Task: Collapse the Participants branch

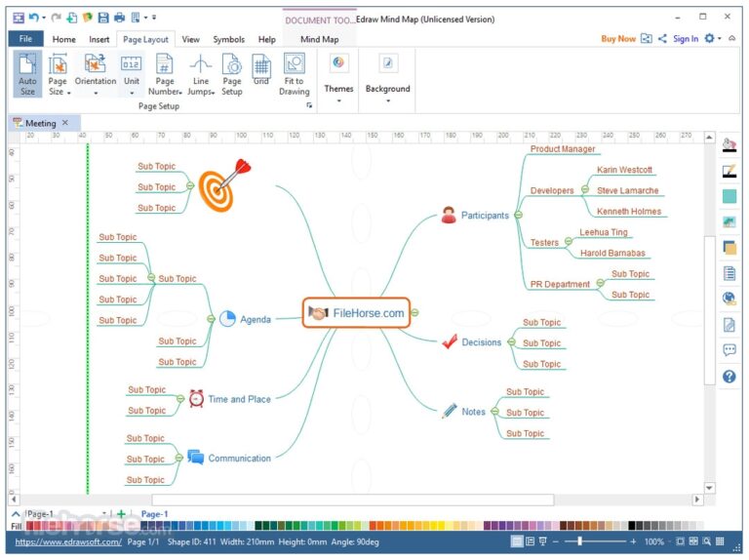Action: click(518, 215)
